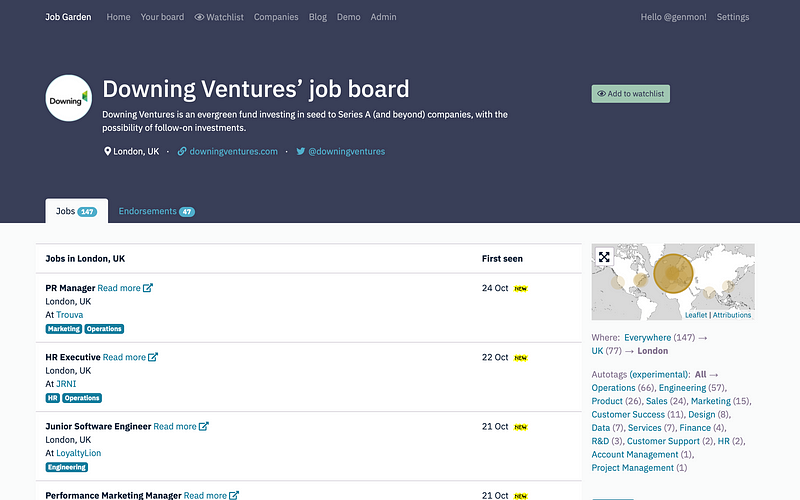Open Companies page
Image resolution: width=800 pixels, height=500 pixels.
276,17
